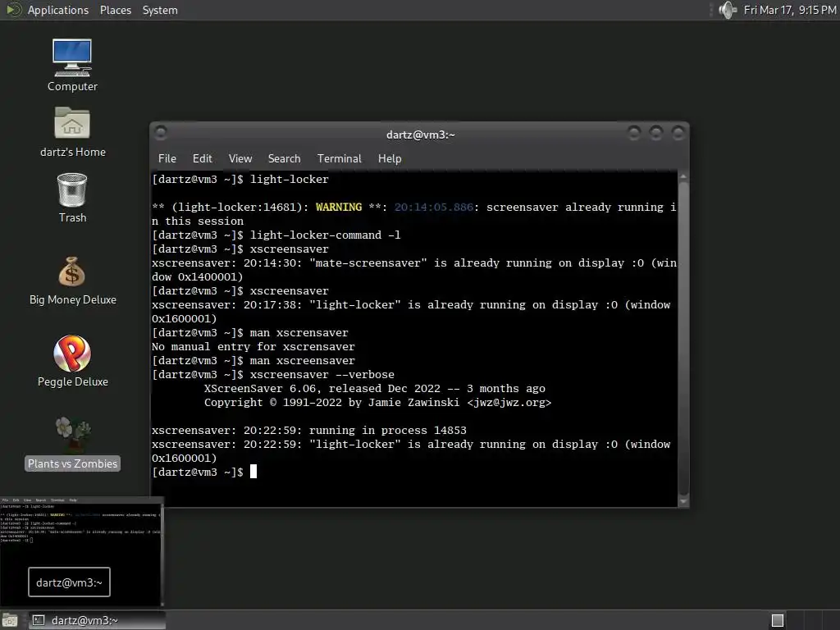Click the terminal scrollbar down arrow
This screenshot has height=630, width=840.
coord(683,501)
